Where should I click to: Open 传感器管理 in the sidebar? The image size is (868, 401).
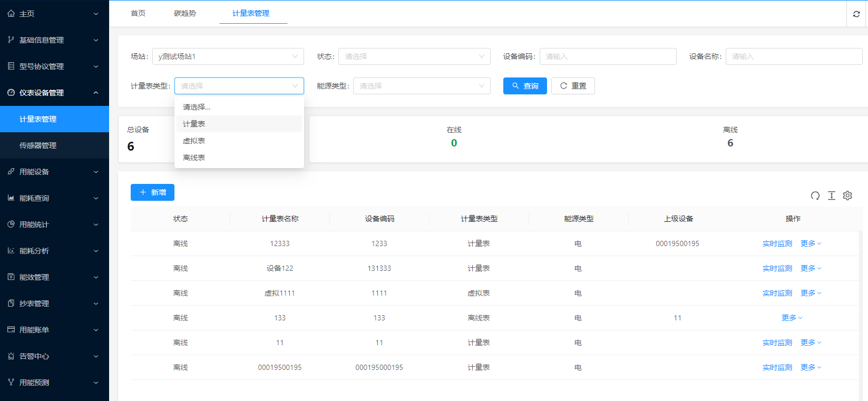coord(38,145)
